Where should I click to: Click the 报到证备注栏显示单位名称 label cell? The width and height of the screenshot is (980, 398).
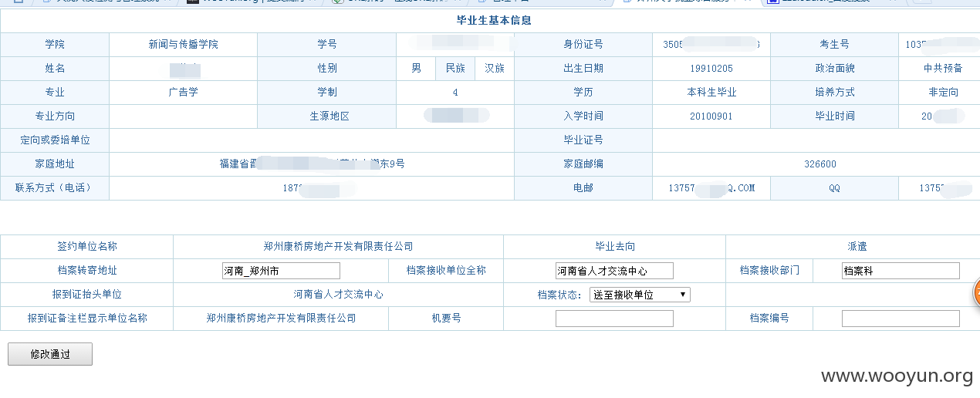(x=87, y=319)
